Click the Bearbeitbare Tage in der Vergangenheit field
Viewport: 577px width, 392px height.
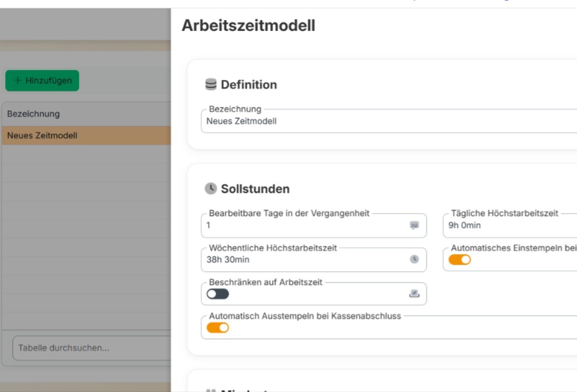point(314,226)
